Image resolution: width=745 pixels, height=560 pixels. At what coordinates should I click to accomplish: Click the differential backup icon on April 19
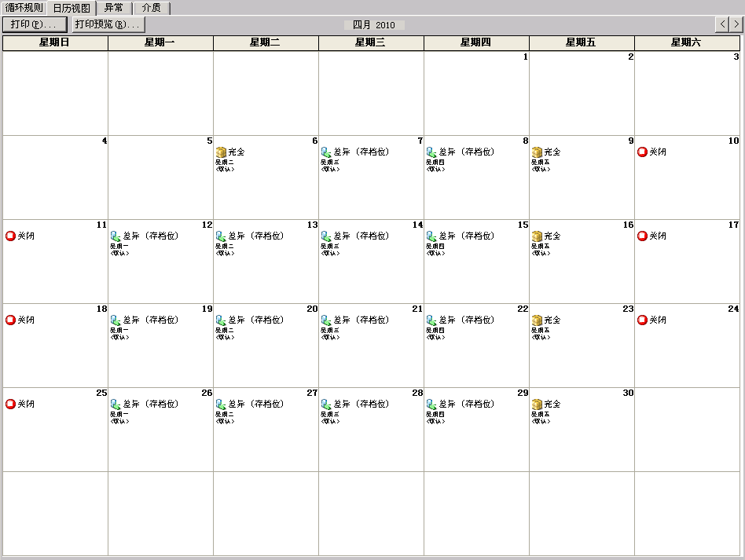(116, 320)
